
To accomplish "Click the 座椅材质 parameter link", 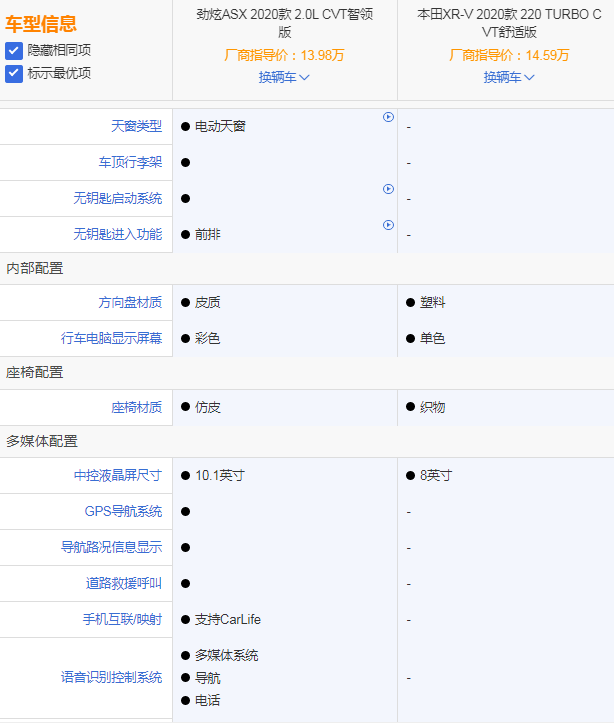I will point(136,407).
